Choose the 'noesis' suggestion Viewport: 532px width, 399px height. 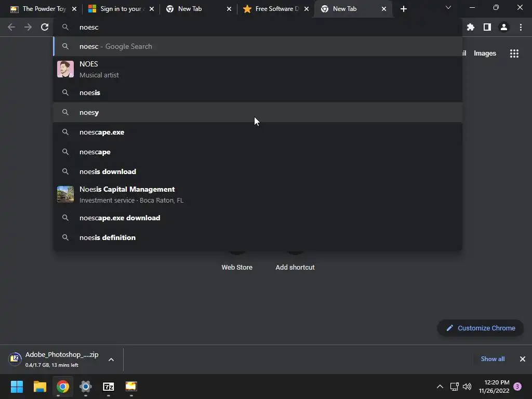click(x=258, y=92)
